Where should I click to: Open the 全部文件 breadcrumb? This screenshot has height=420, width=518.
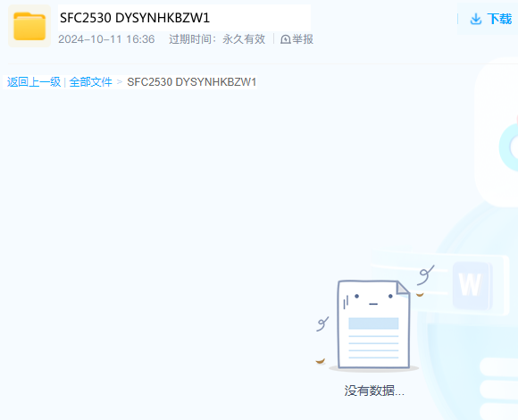[x=90, y=82]
